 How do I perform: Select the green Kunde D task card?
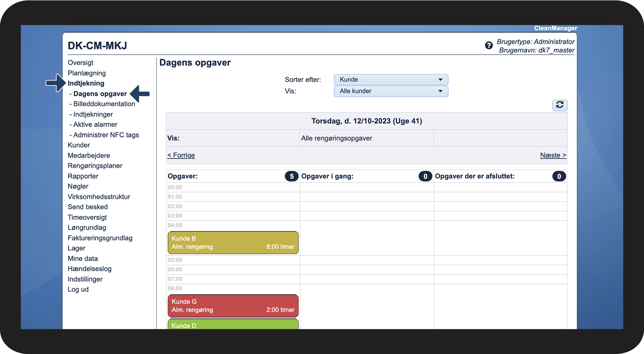tap(233, 324)
